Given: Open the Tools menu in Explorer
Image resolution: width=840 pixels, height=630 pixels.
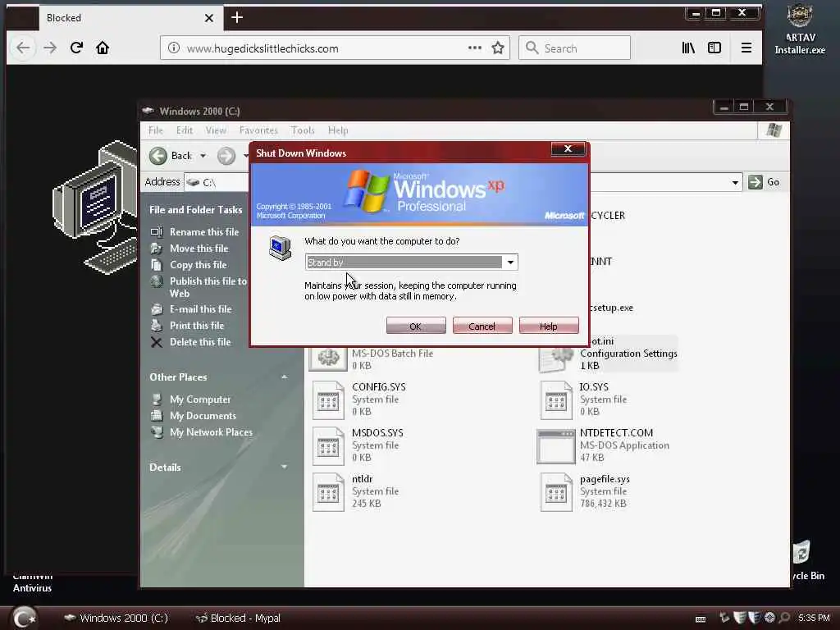Looking at the screenshot, I should [303, 130].
